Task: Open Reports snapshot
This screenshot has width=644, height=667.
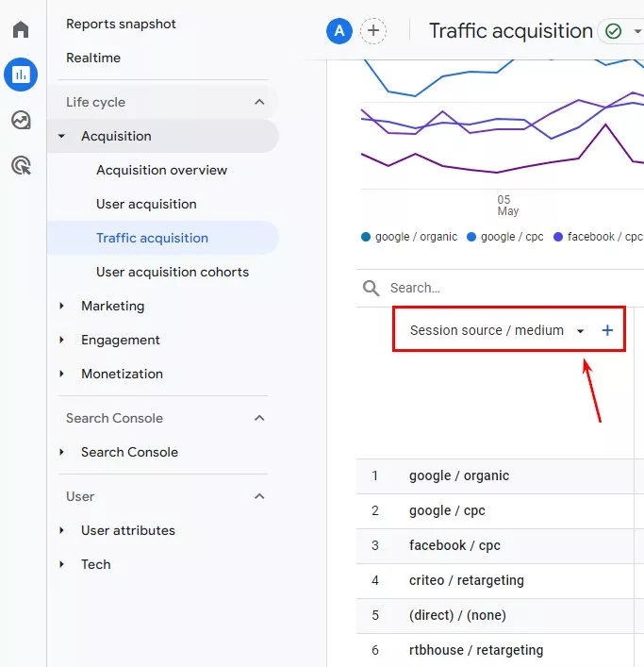Action: click(x=121, y=25)
